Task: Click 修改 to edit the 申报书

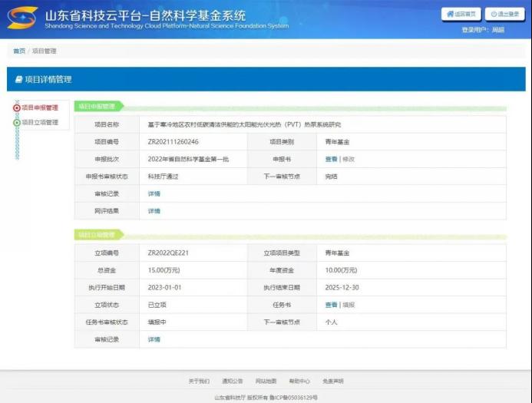Action: coord(349,159)
